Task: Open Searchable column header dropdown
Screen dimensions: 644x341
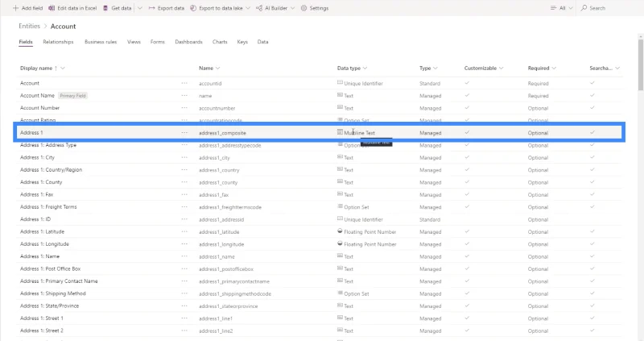Action: click(x=617, y=69)
